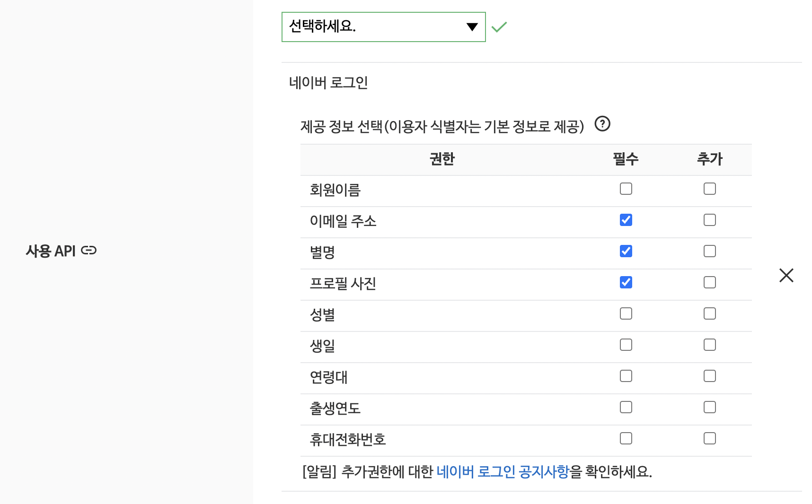Enable 필수 for 연령대
Image resolution: width=812 pixels, height=504 pixels.
626,376
